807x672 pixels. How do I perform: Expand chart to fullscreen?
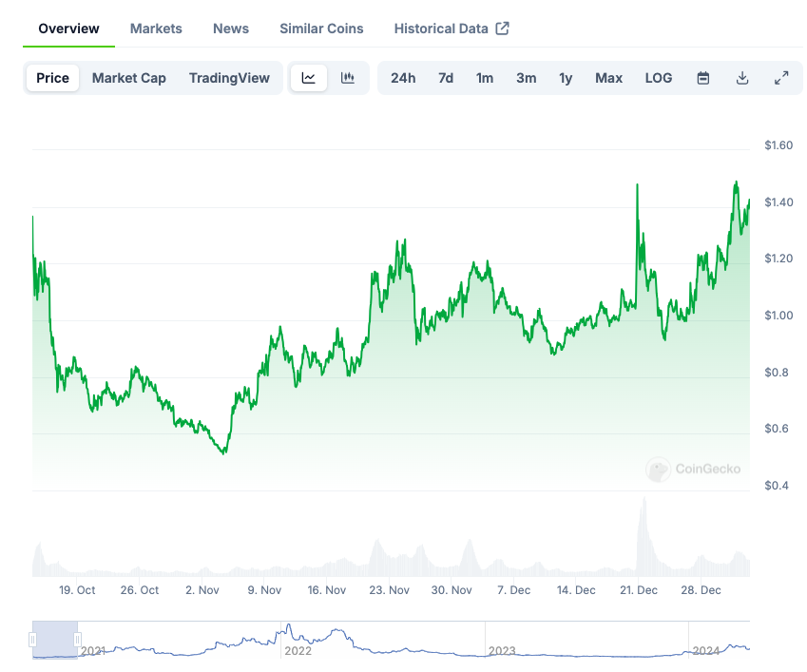coord(781,78)
